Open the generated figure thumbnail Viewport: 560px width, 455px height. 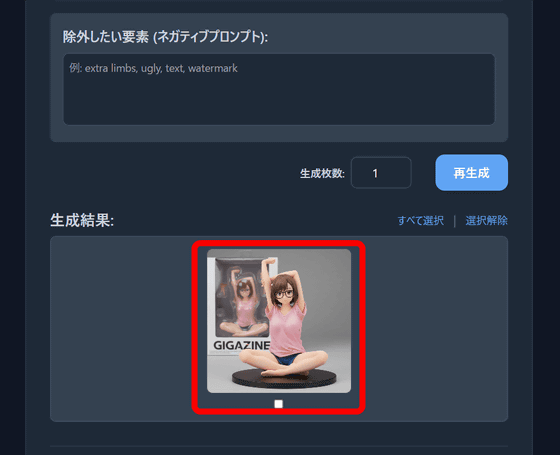click(279, 321)
